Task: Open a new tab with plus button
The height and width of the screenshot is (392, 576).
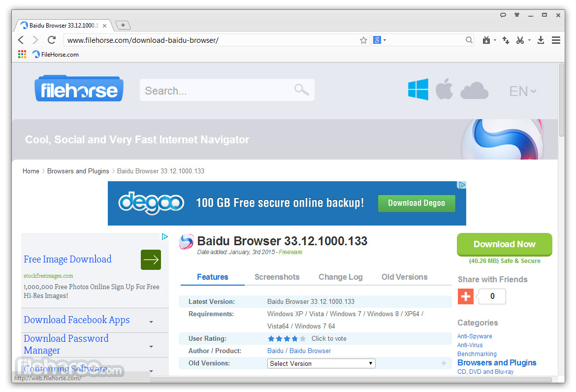Action: pyautogui.click(x=123, y=25)
